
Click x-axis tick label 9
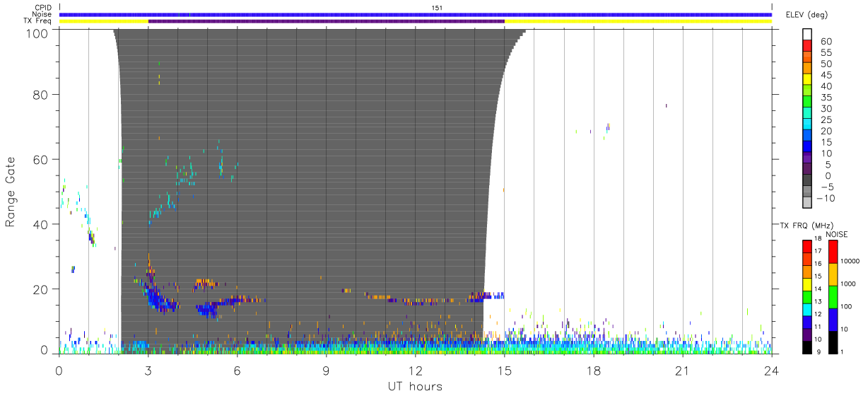coord(326,371)
